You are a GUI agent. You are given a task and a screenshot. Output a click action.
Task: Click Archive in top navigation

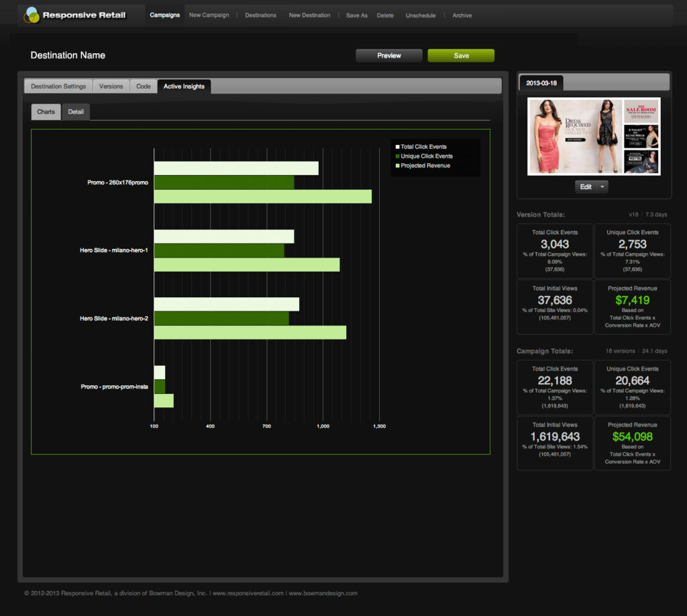[462, 15]
